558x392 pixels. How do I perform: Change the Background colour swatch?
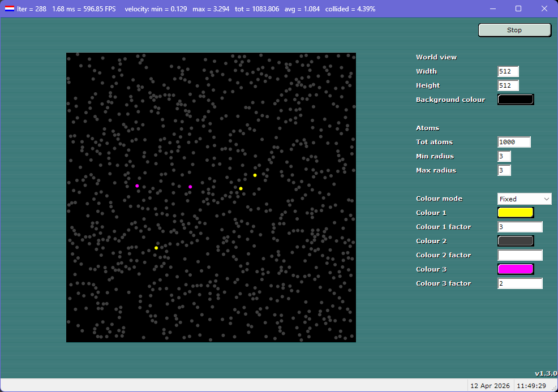coord(515,99)
